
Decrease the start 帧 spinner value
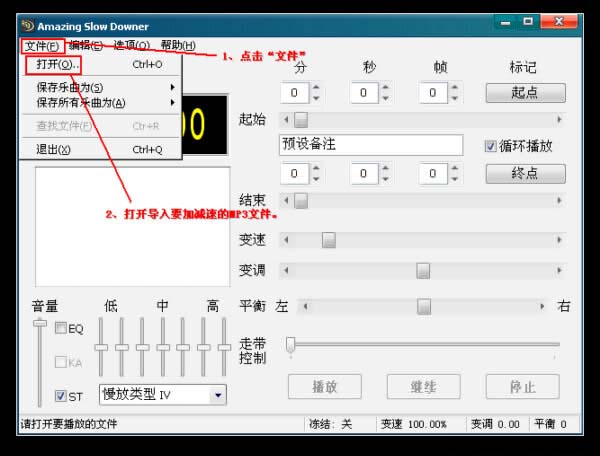tap(455, 98)
